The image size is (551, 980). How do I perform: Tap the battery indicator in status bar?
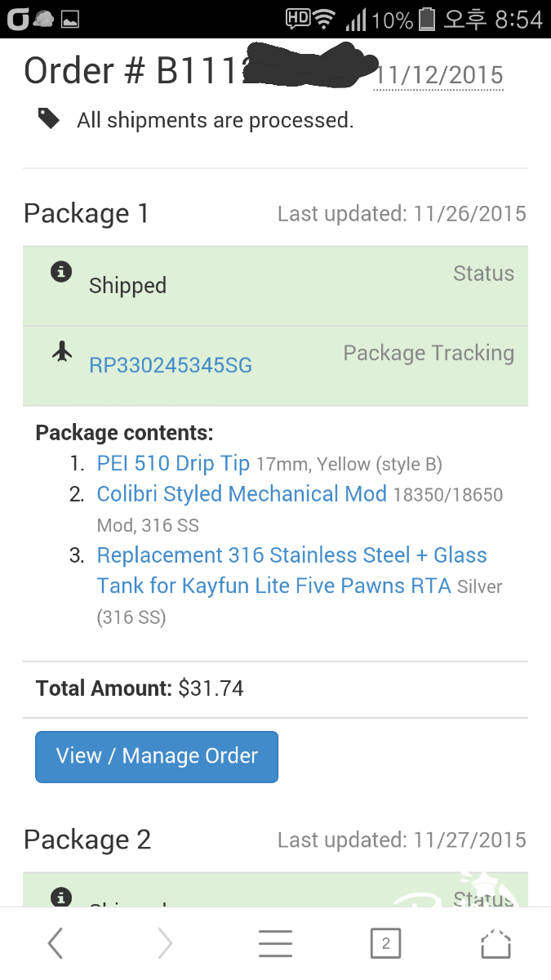pyautogui.click(x=427, y=19)
